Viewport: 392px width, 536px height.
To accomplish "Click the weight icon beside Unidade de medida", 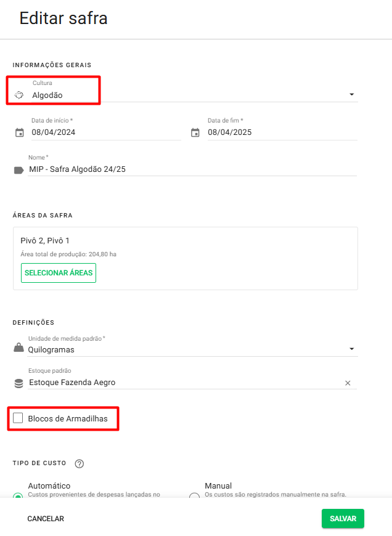I will tap(18, 349).
